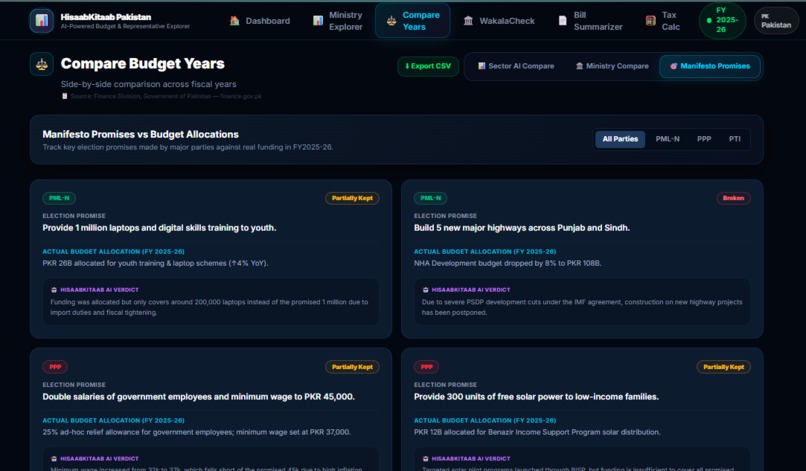Image resolution: width=806 pixels, height=471 pixels.
Task: Click 'NHA Development budget dropped by 8%' text
Action: (x=507, y=263)
